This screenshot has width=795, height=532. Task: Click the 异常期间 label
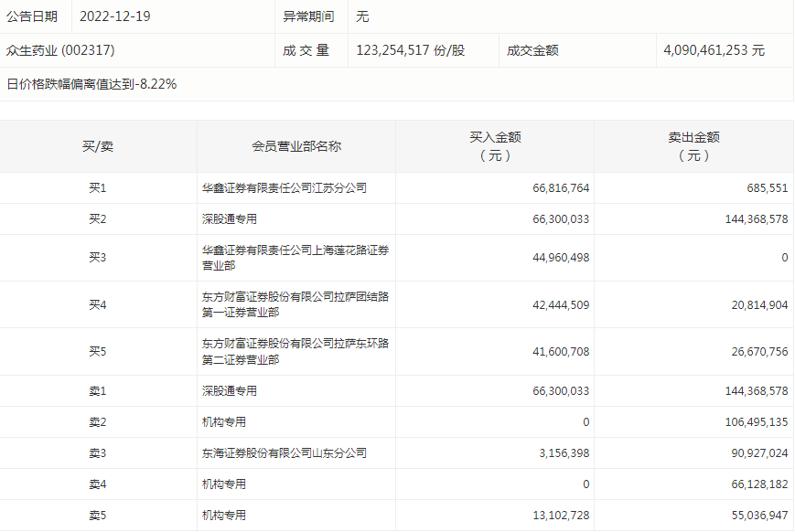(x=308, y=16)
